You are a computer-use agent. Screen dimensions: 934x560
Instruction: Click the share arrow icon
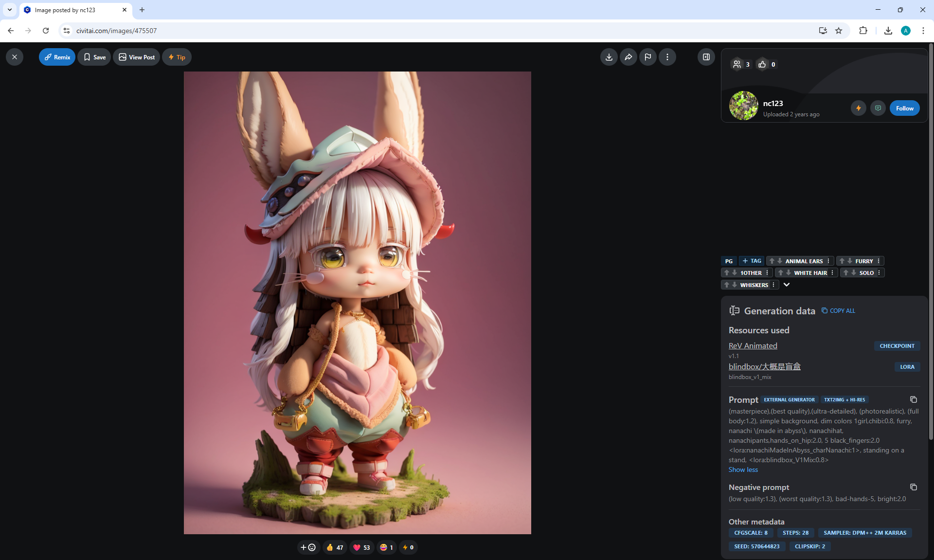(628, 57)
